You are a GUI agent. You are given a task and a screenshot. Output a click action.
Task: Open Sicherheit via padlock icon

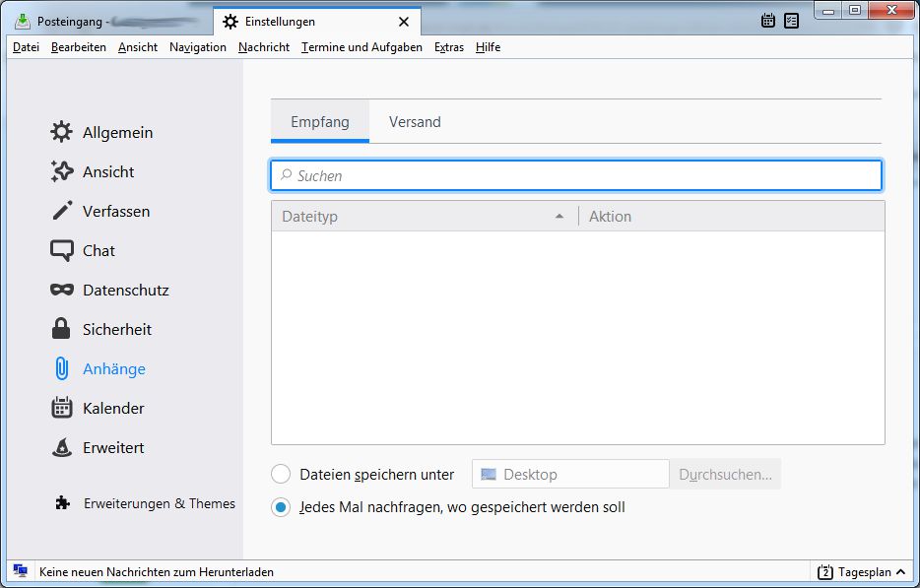point(61,329)
